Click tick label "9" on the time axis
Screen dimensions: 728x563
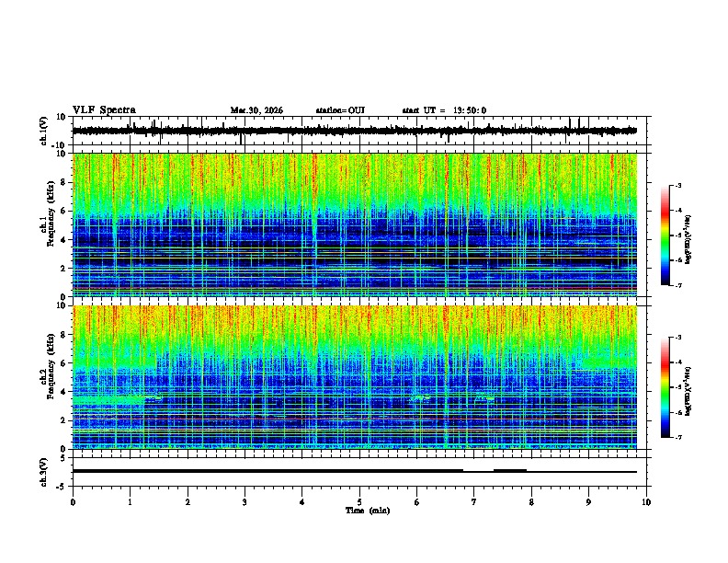(x=588, y=502)
